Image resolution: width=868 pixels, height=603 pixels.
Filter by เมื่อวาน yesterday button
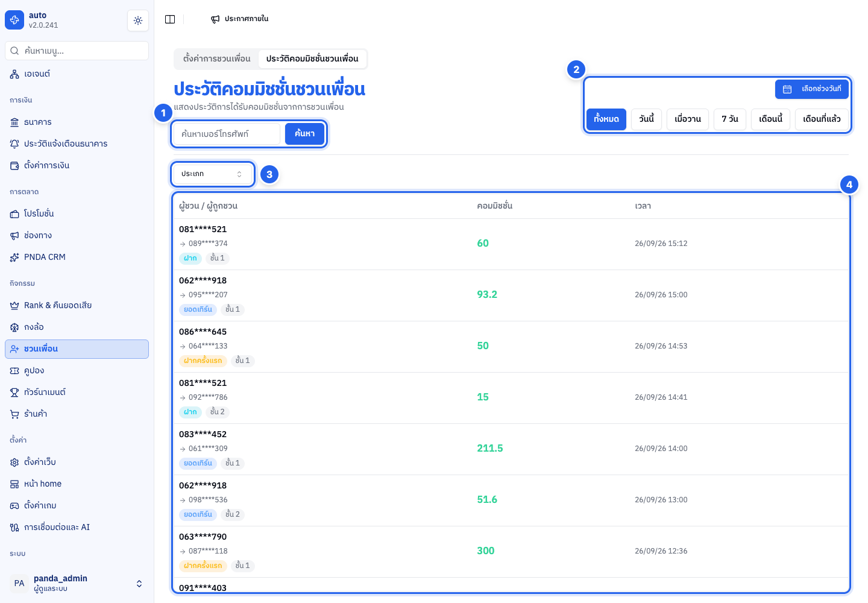[x=688, y=119]
